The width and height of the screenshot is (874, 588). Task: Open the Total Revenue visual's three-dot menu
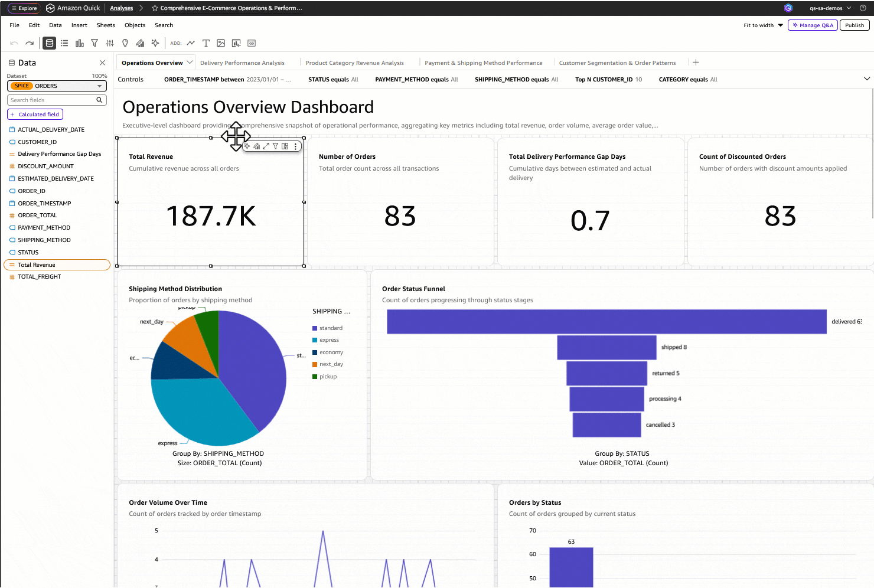click(x=295, y=146)
